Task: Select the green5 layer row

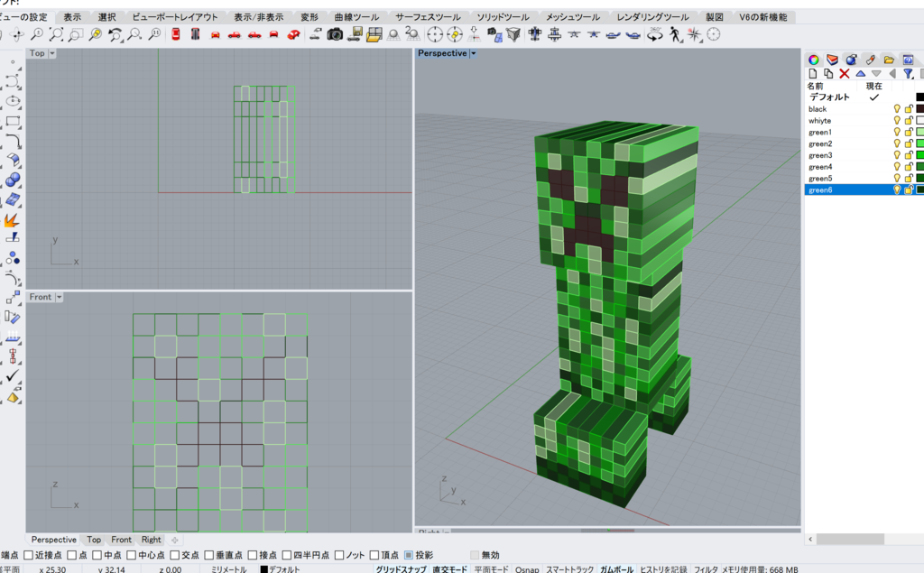Action: [x=864, y=178]
